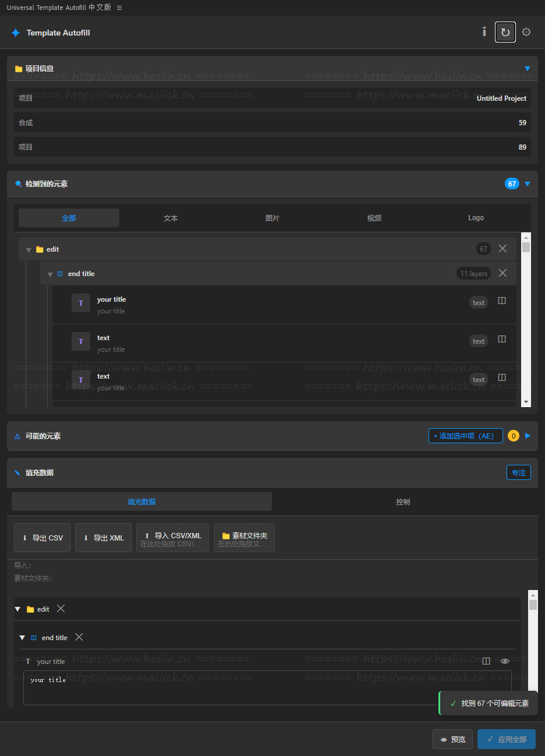
Task: Open settings gear icon
Action: click(526, 32)
